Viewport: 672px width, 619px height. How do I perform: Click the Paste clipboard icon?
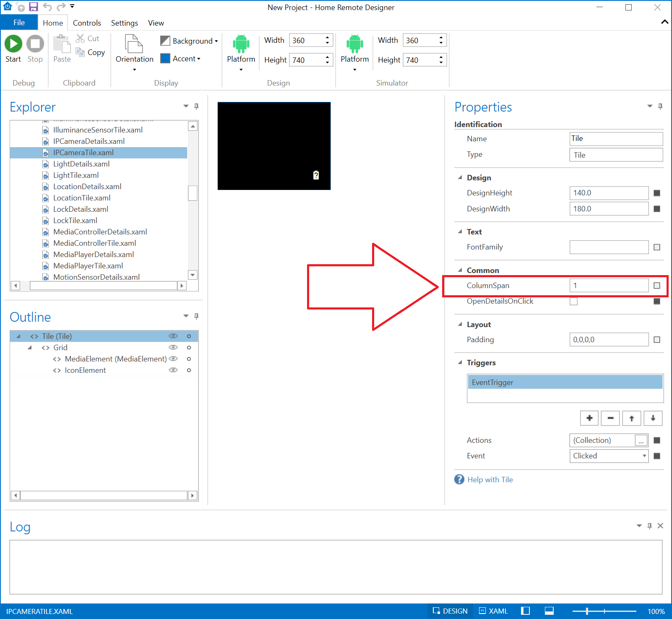pyautogui.click(x=62, y=43)
